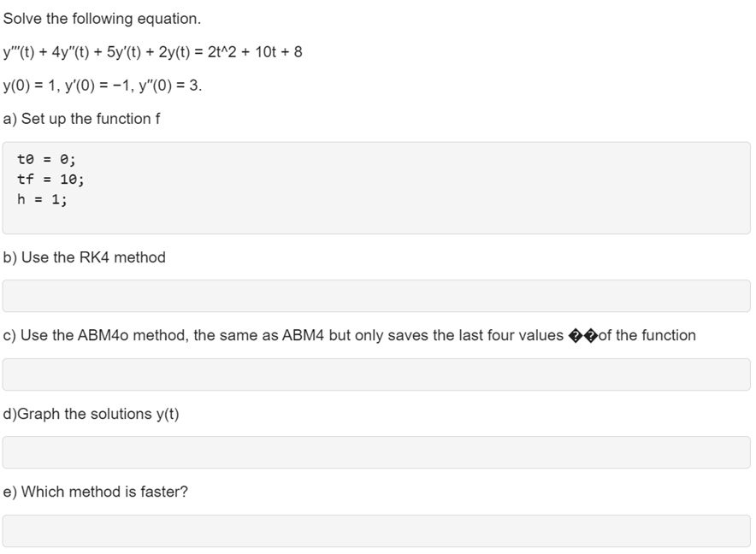Click the empty answer box under ABM4o method
Image resolution: width=756 pixels, height=554 pixels.
pos(376,374)
